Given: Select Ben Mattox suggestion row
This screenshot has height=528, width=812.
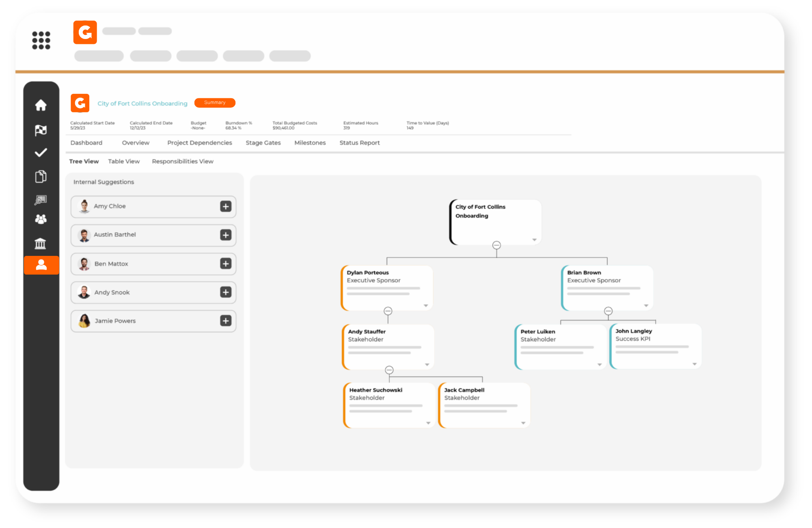Looking at the screenshot, I should (x=153, y=264).
